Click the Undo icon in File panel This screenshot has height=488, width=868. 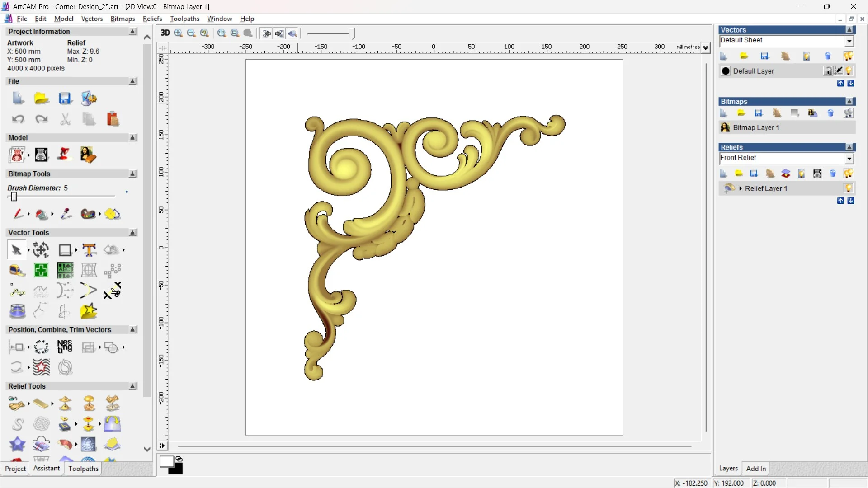point(18,119)
